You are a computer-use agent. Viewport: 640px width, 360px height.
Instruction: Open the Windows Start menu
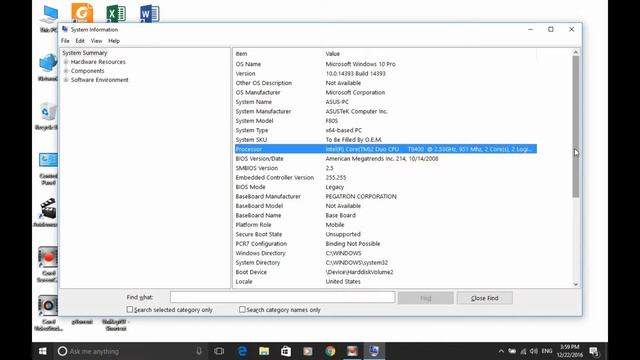coord(42,351)
